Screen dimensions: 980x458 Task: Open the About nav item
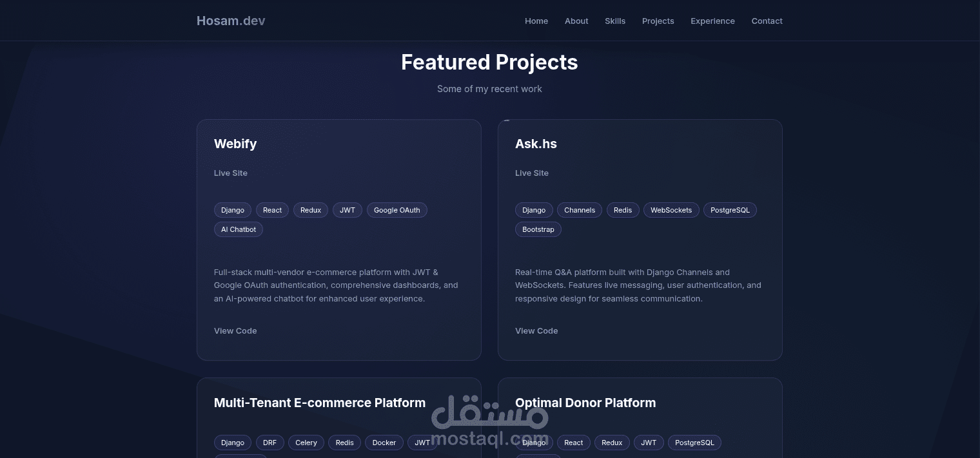pos(576,21)
